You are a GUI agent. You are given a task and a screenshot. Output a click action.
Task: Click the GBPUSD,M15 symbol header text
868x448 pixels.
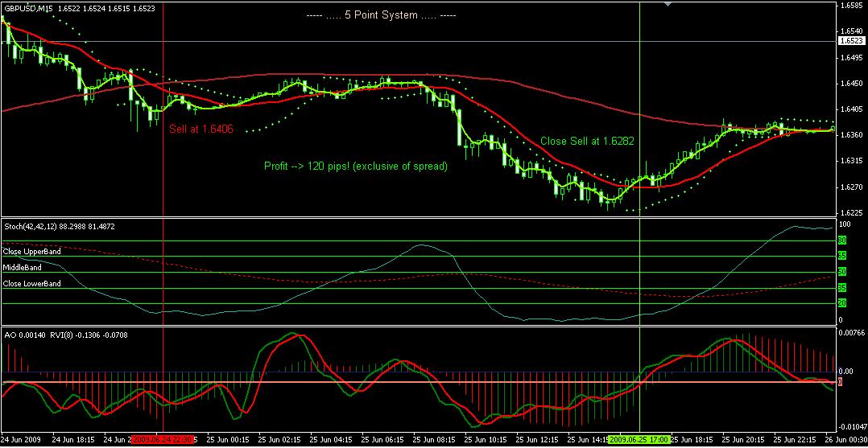[27, 8]
